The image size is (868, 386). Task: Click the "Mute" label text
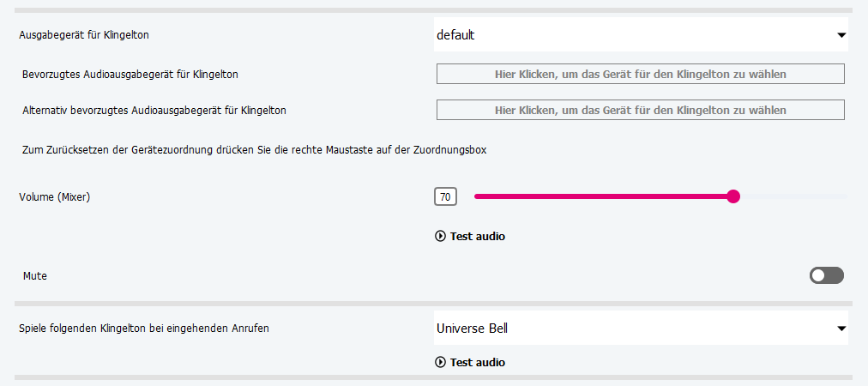(35, 276)
